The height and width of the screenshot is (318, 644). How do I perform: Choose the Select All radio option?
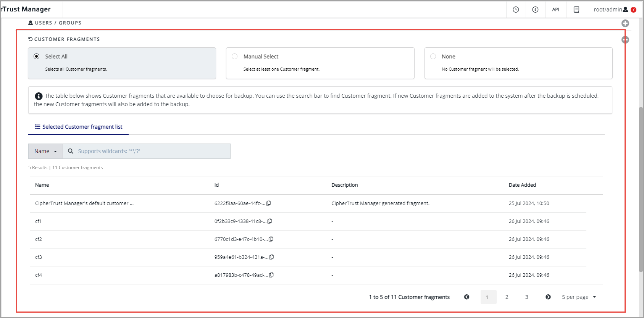click(x=37, y=56)
